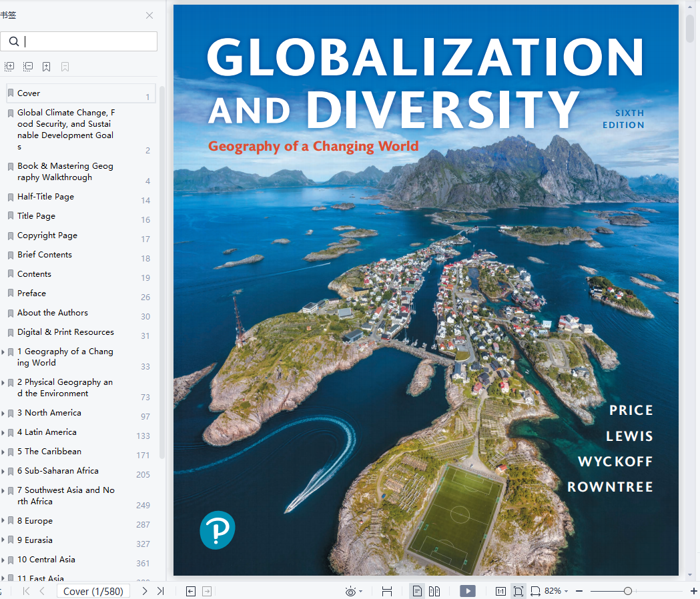Expand 7 Southwest Asia and North Africa
The image size is (700, 599).
click(3, 491)
